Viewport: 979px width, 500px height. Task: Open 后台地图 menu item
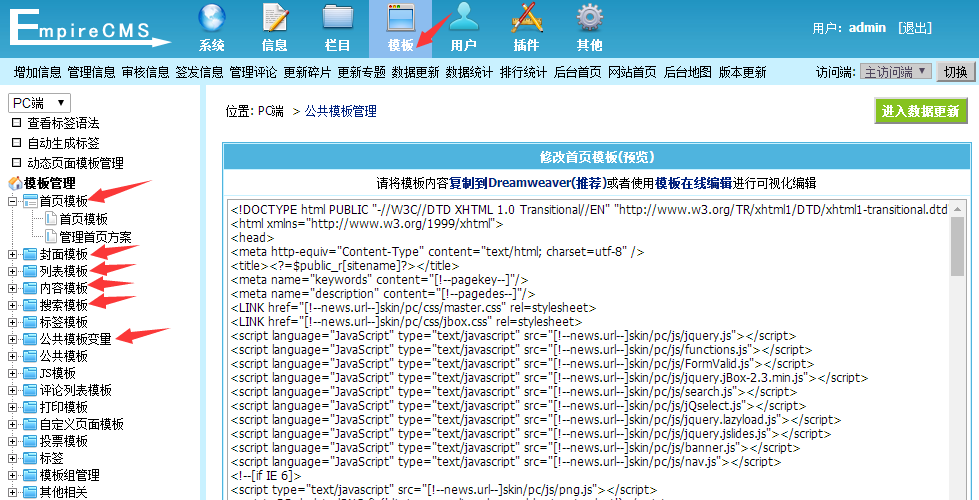click(687, 72)
